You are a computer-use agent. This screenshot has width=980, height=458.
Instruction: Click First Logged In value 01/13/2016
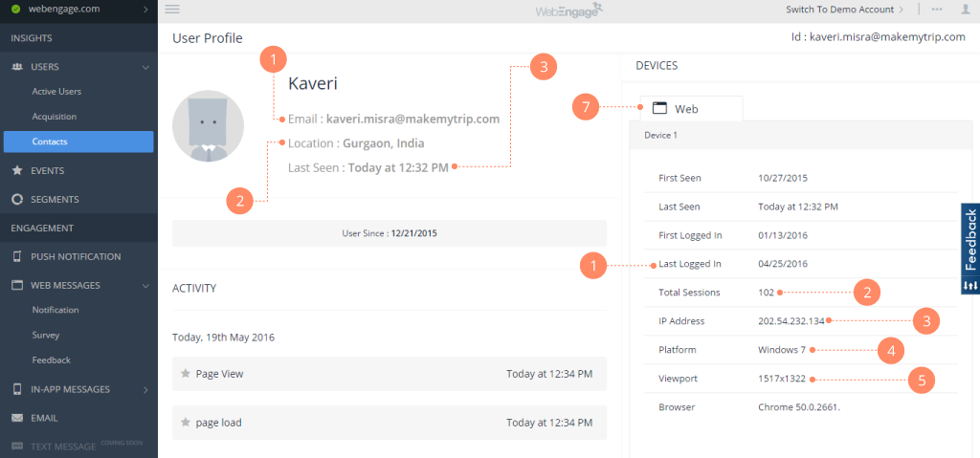(783, 235)
